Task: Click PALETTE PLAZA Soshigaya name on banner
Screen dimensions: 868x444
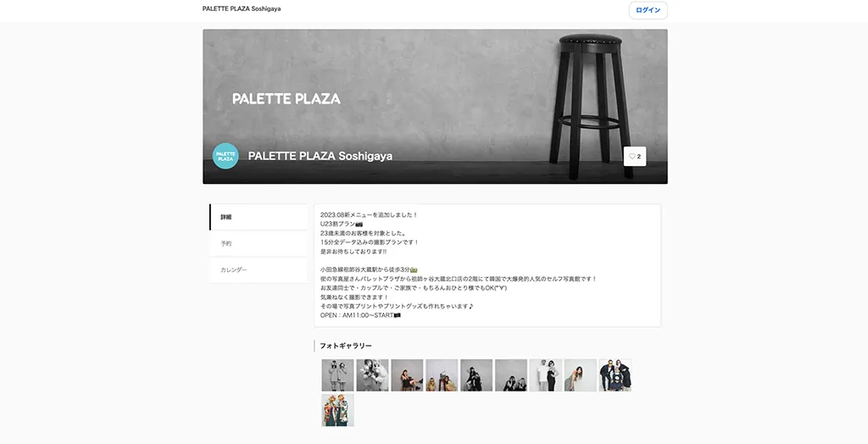Action: pyautogui.click(x=320, y=156)
